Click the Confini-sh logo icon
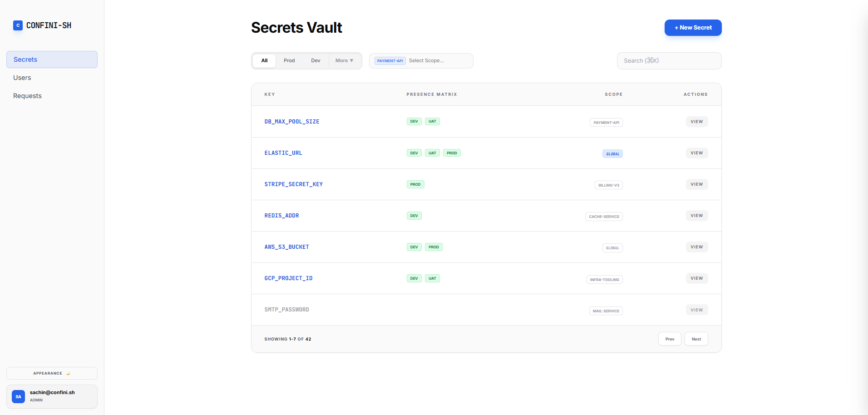 18,25
